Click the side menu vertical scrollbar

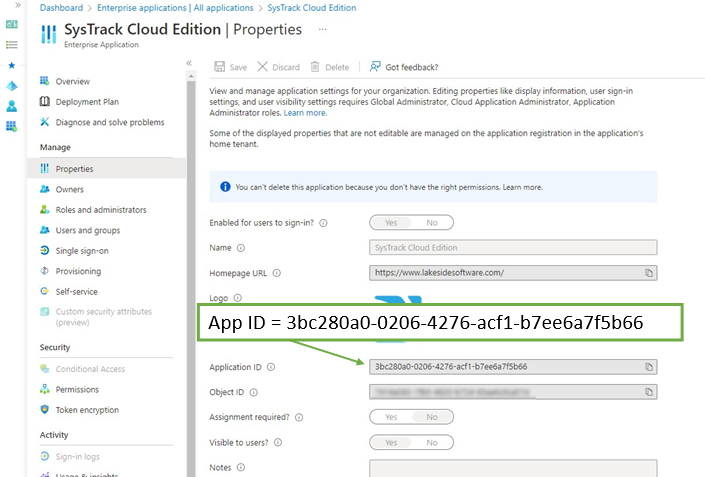(x=191, y=279)
